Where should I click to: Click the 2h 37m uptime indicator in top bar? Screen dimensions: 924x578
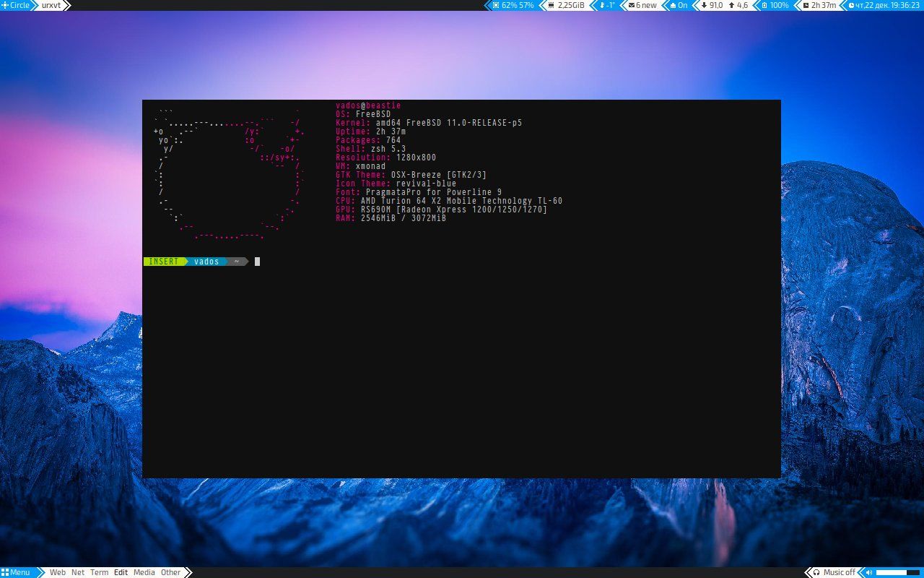(819, 5)
